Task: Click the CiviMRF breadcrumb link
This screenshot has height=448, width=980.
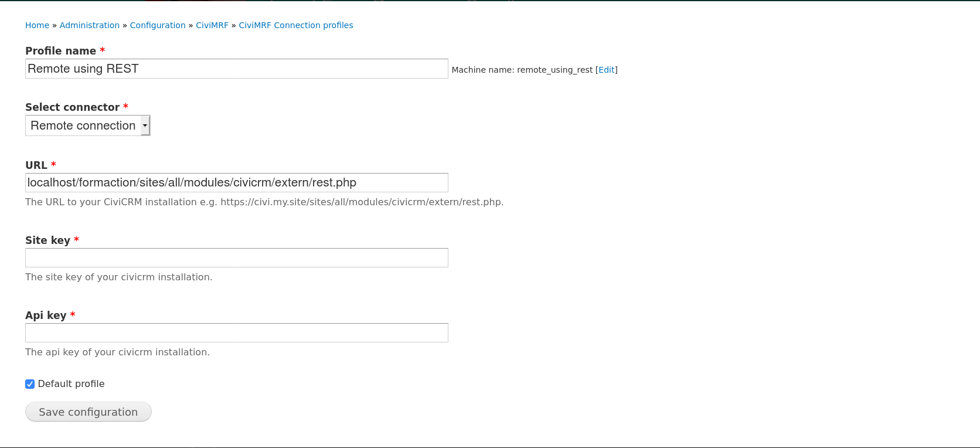Action: [x=212, y=25]
